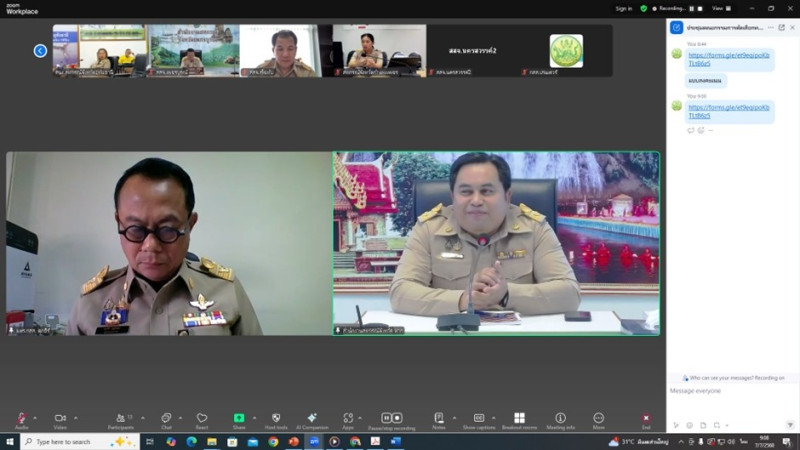Open the Windows Start menu
Image resolution: width=800 pixels, height=450 pixels.
coord(10,441)
